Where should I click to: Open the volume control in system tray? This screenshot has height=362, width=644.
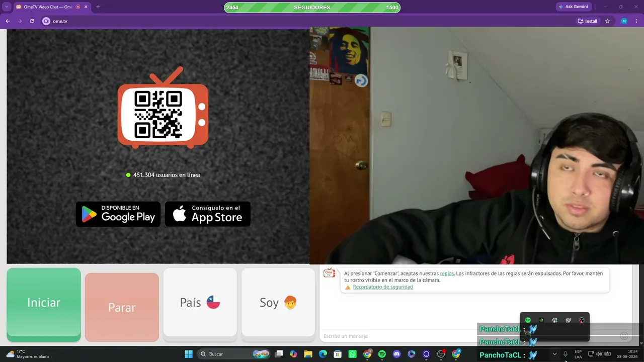coord(599,354)
